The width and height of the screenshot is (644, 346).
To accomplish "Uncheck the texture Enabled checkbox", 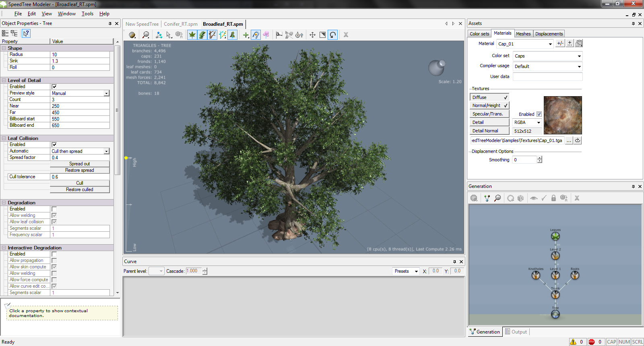I will [x=539, y=114].
